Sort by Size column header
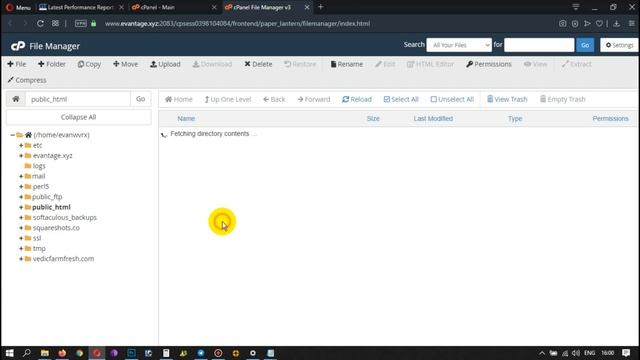The image size is (640, 360). [x=373, y=118]
